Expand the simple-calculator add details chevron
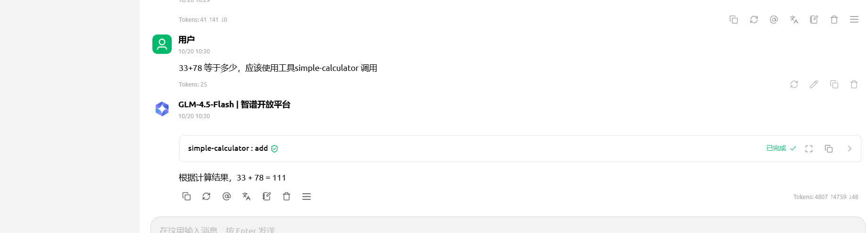Image resolution: width=868 pixels, height=233 pixels. (850, 148)
